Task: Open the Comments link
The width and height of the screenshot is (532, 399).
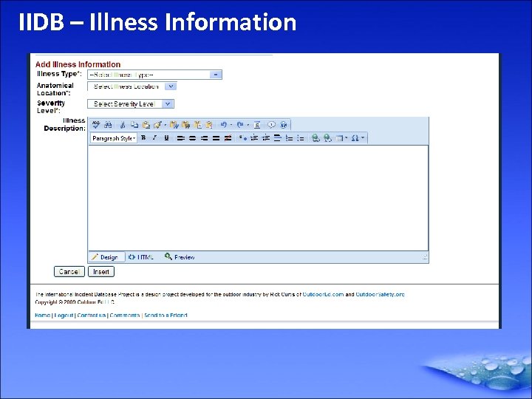Action: [125, 316]
